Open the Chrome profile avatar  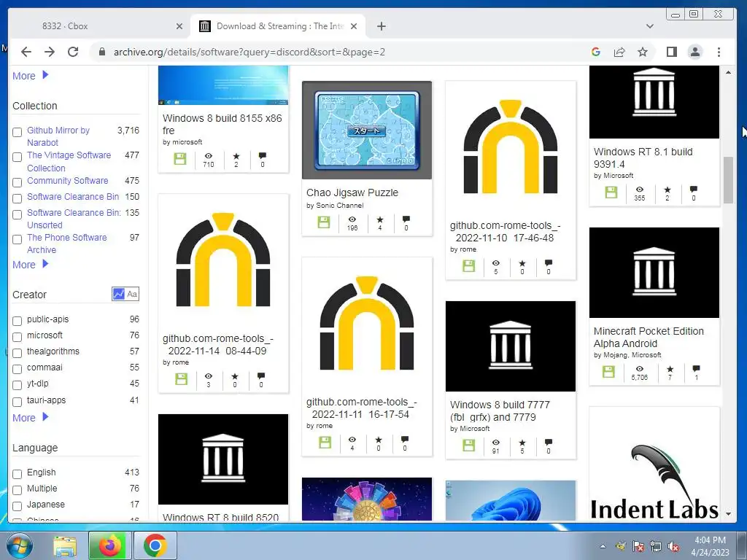click(x=695, y=52)
